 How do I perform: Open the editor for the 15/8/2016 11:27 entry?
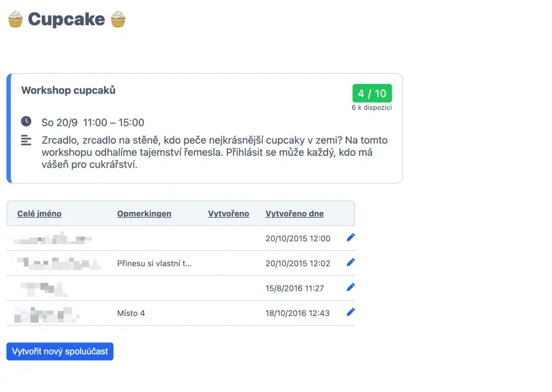click(351, 287)
